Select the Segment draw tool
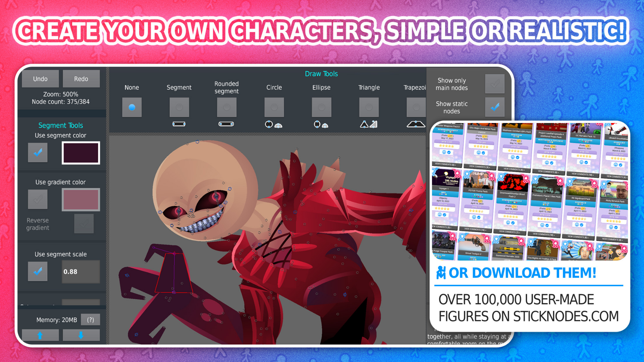Viewport: 644px width, 362px height. 179,107
